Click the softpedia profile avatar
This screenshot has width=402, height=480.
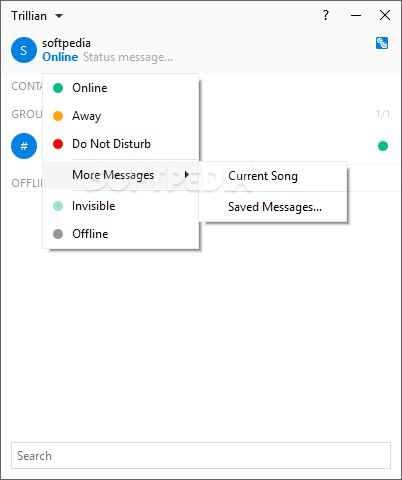point(24,50)
